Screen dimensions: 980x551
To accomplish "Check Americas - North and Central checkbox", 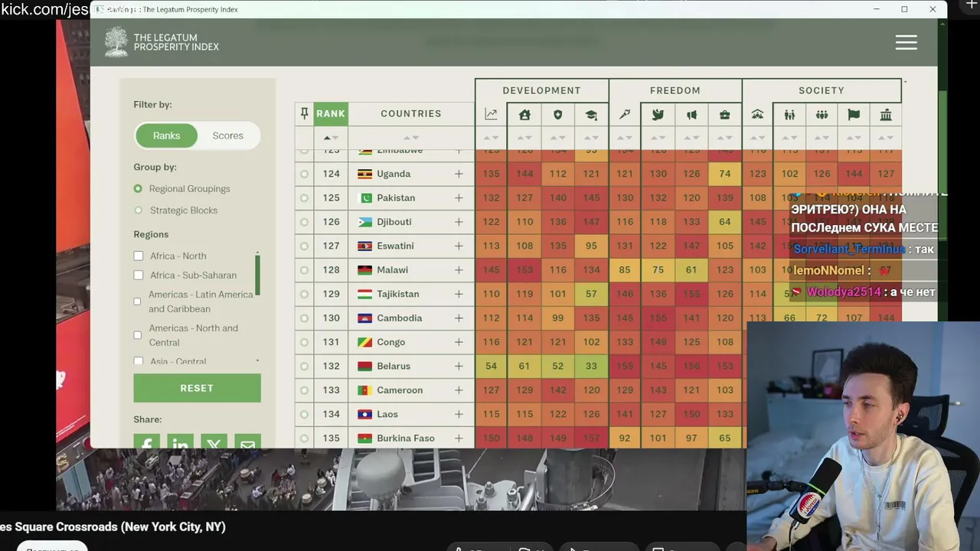I will 138,335.
